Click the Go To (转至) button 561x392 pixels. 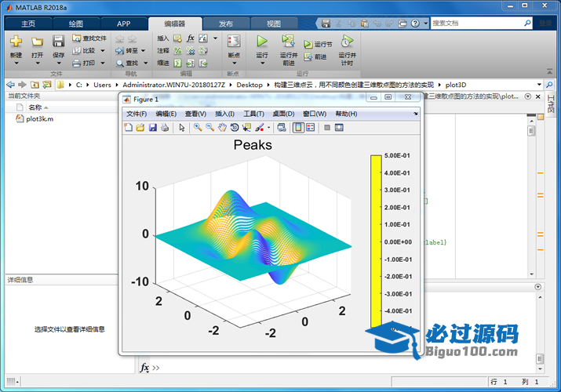pyautogui.click(x=127, y=51)
